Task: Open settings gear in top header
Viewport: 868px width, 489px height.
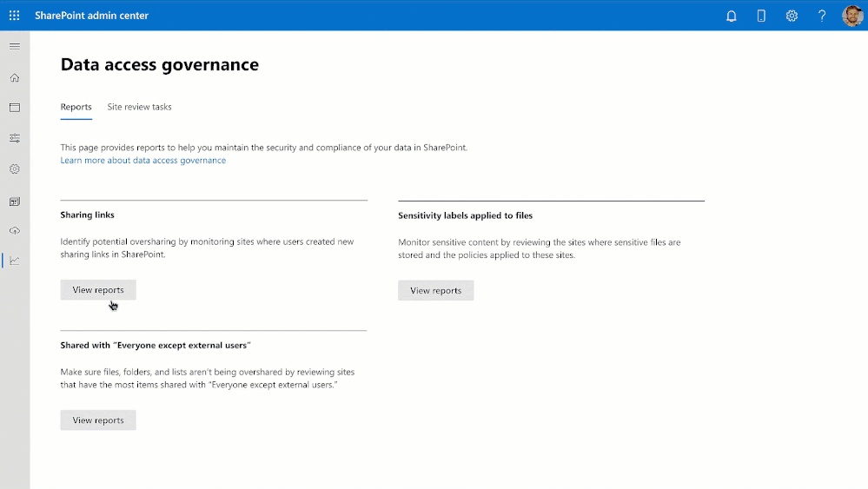Action: (x=792, y=16)
